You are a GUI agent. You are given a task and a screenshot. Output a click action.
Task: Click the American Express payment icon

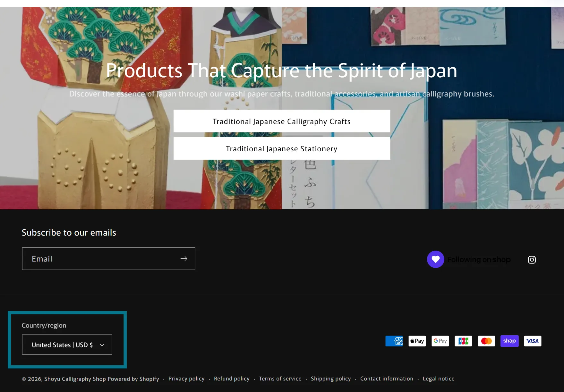394,341
